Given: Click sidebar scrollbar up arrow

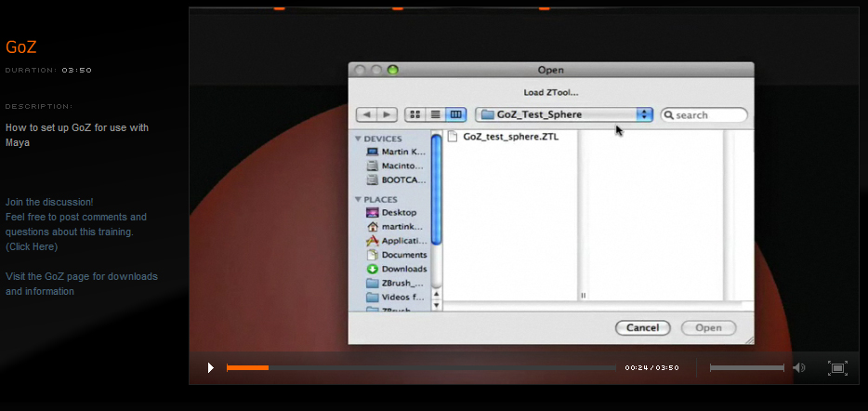Looking at the screenshot, I should (x=436, y=294).
